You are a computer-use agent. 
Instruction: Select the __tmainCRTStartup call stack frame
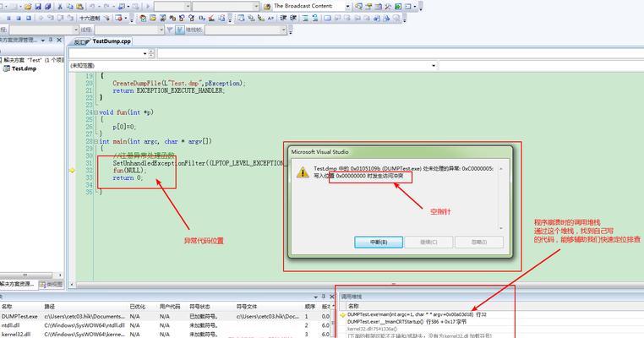click(407, 322)
